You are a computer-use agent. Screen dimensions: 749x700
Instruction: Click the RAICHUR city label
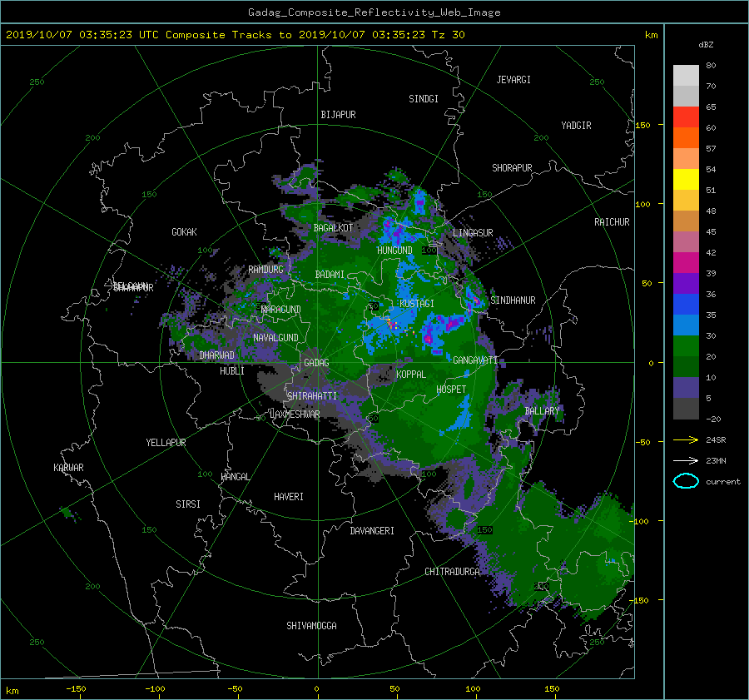(x=612, y=222)
